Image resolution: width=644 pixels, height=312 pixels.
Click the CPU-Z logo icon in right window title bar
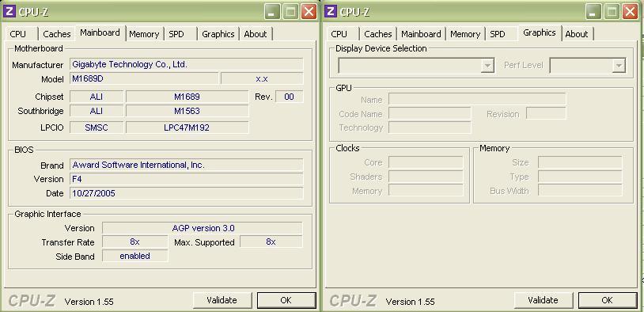click(x=331, y=11)
